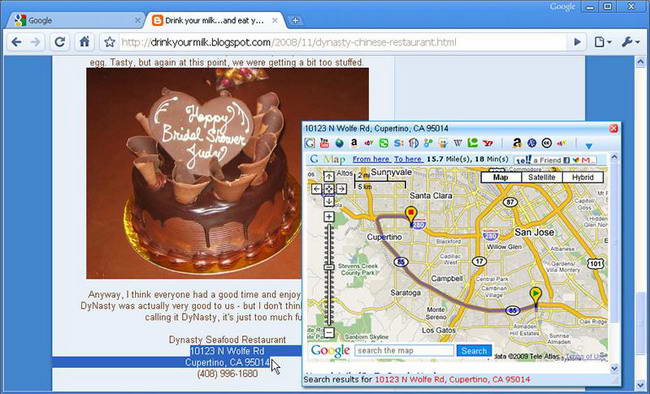
Task: Click the blue globe icon in popup toolbar
Action: 340,143
